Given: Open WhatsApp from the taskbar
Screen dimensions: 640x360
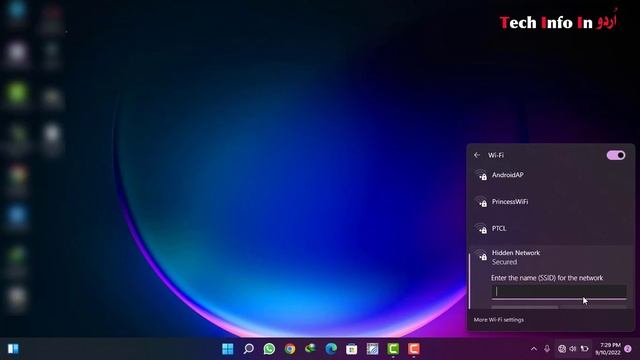Looking at the screenshot, I should [269, 349].
